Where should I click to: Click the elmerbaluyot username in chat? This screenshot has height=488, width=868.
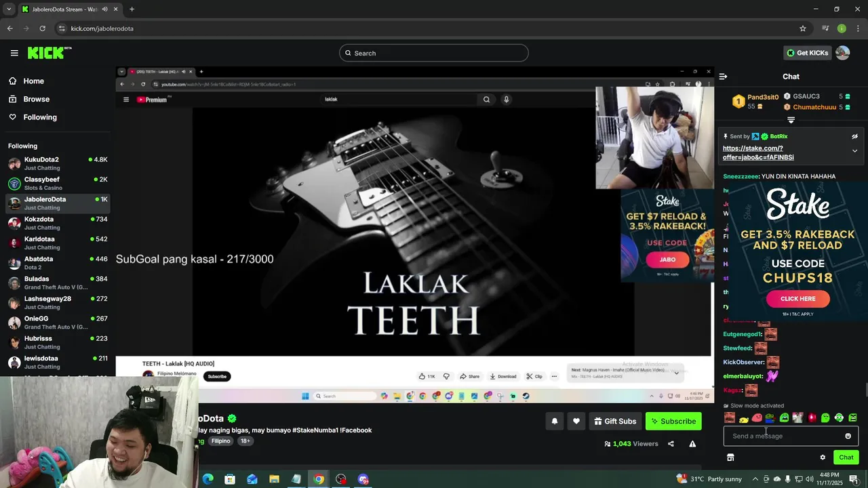pyautogui.click(x=743, y=376)
